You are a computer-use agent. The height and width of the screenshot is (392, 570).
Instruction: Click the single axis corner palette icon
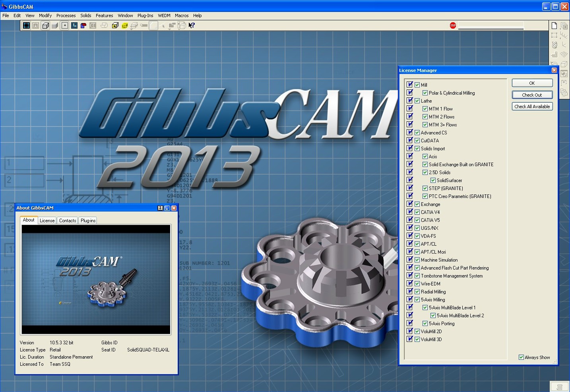(x=564, y=45)
